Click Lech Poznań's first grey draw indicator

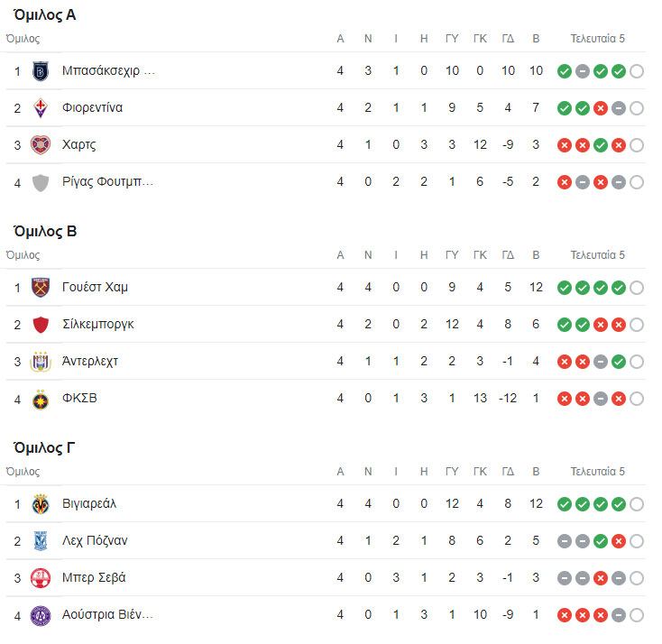tap(565, 541)
